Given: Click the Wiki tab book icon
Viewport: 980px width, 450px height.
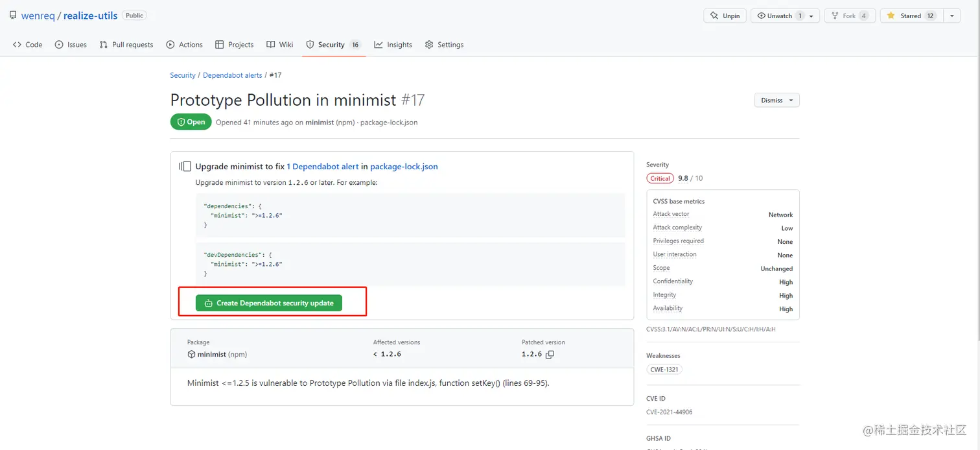Looking at the screenshot, I should tap(270, 45).
